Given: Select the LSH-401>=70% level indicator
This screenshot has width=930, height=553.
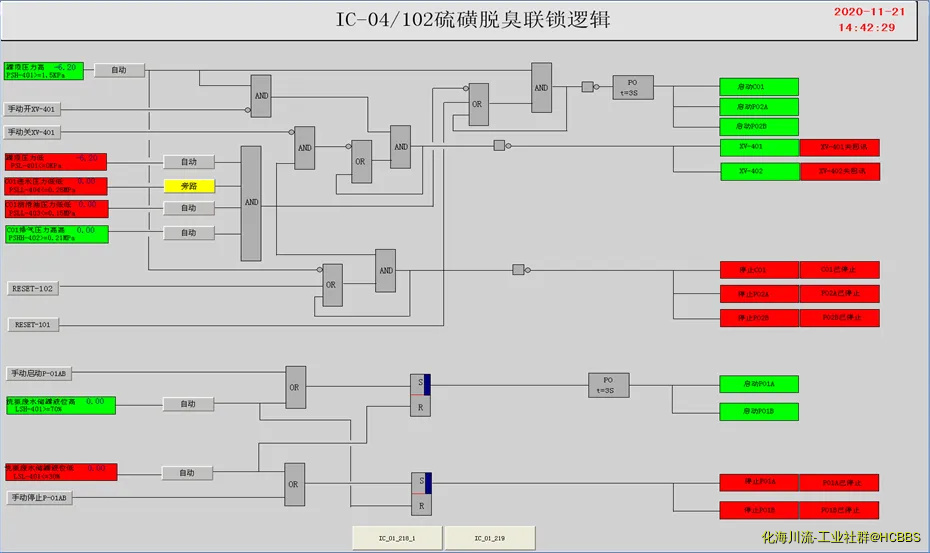Looking at the screenshot, I should coord(60,405).
